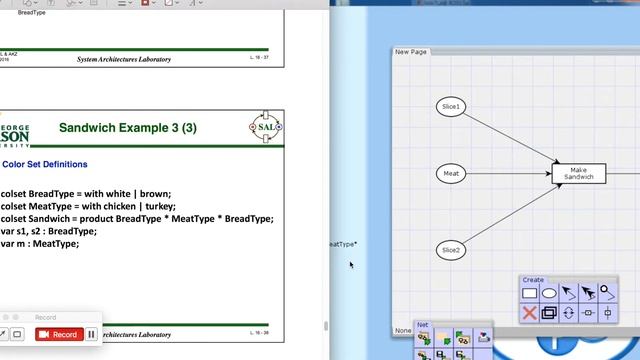Click the floating MeatType* text
The image size is (640, 360).
(x=343, y=244)
